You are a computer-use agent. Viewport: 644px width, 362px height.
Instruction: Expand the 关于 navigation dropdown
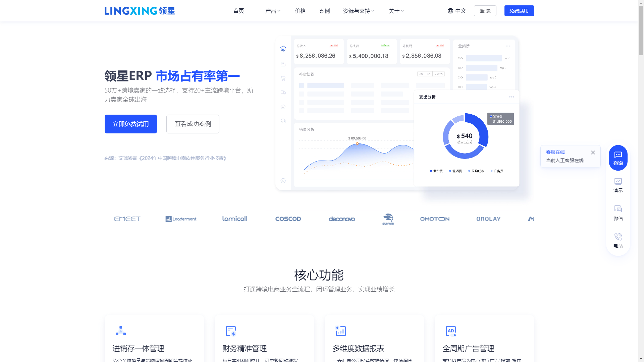click(396, 11)
